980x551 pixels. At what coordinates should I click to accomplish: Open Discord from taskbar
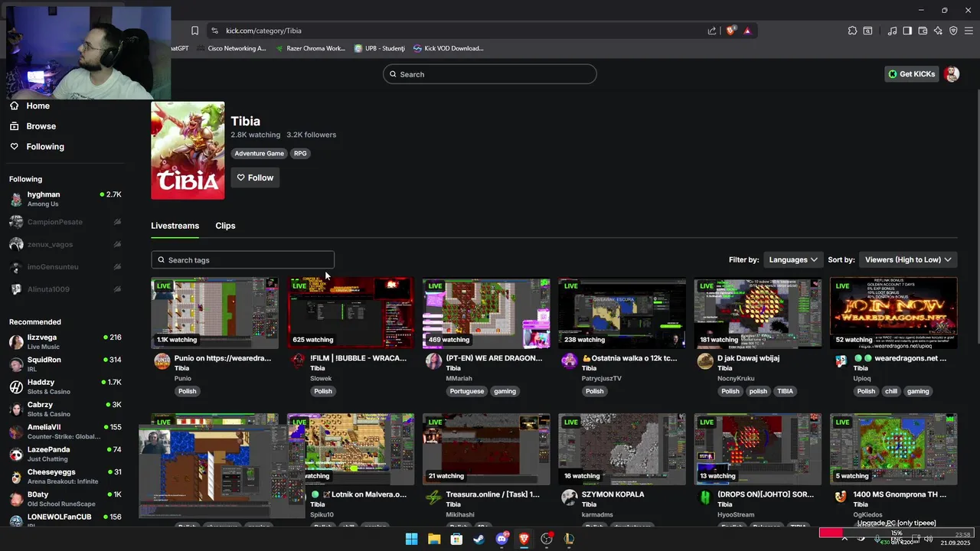click(x=502, y=539)
